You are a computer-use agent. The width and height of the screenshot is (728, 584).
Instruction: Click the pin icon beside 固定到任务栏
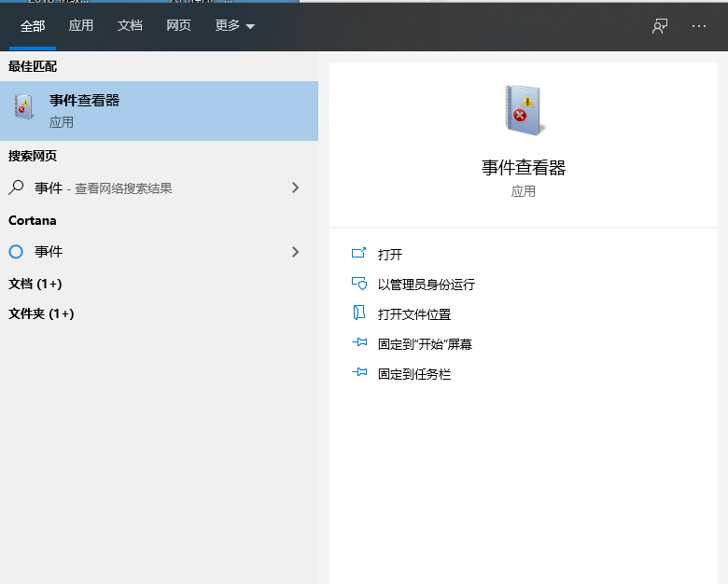tap(359, 372)
